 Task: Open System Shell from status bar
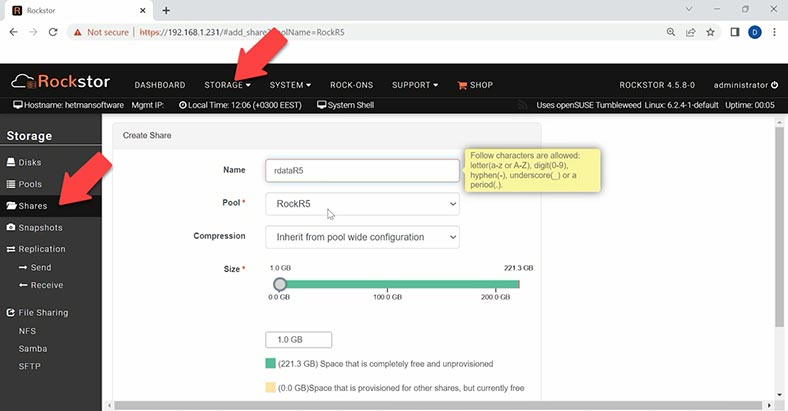345,105
